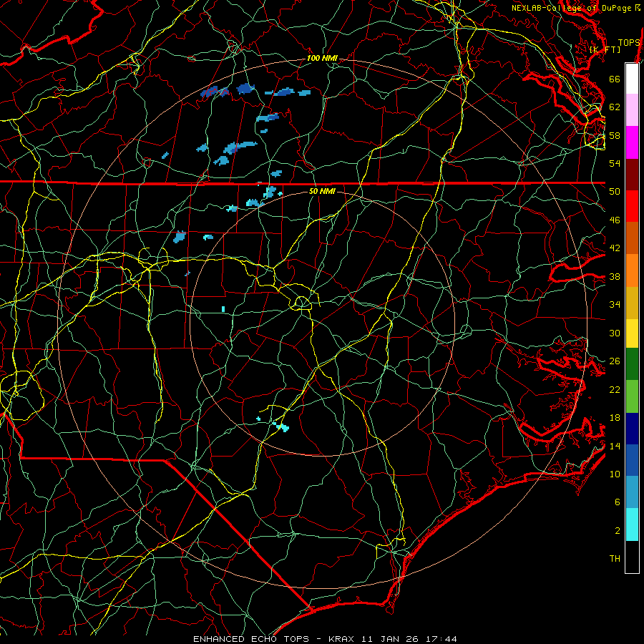
Task: Click the legend value "30"
Action: (x=615, y=333)
